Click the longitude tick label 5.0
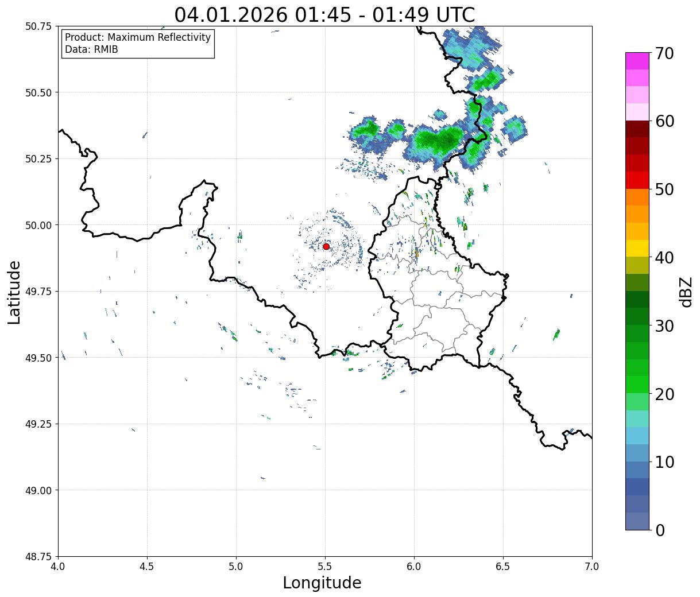Screen dimensions: 700x597 click(236, 567)
